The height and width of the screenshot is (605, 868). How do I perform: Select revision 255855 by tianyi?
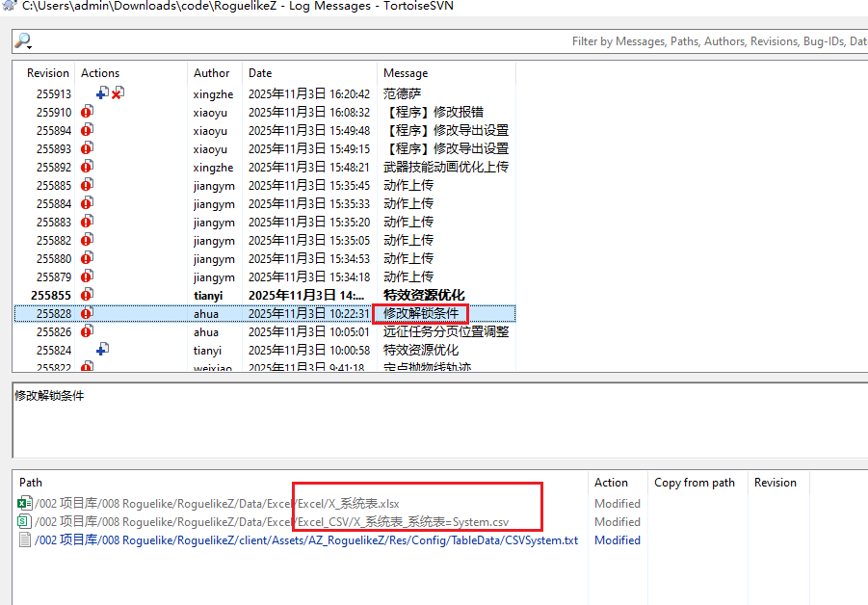pyautogui.click(x=289, y=295)
